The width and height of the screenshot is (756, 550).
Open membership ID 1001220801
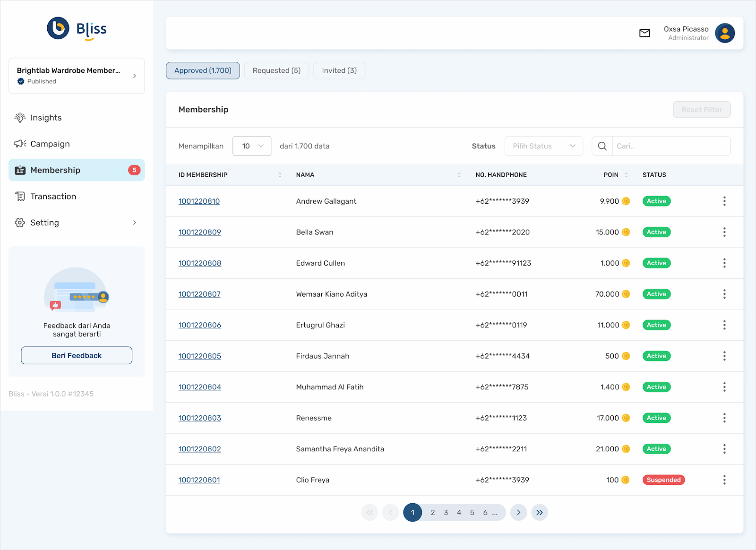199,480
